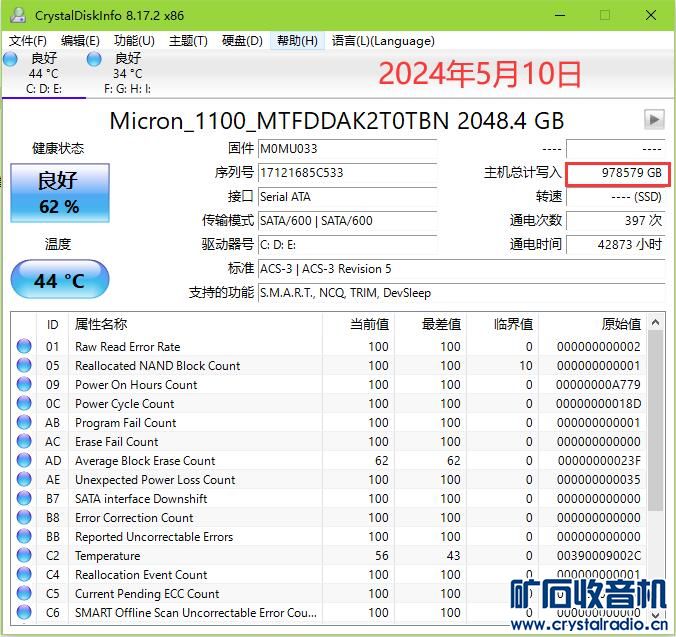Click the status icon for Reallocated NAND Block Count
The height and width of the screenshot is (637, 676).
pyautogui.click(x=24, y=365)
